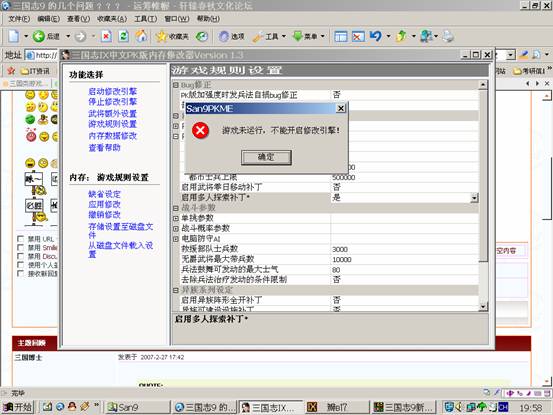Viewport: 553px width, 415px height.
Task: Open Favorites with the star icon
Action: pos(161,36)
